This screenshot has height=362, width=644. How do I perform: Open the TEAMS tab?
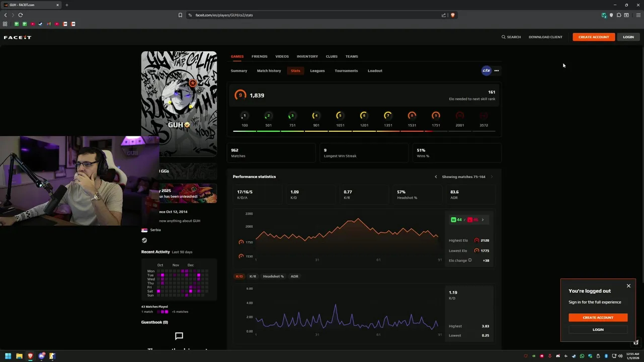352,56
